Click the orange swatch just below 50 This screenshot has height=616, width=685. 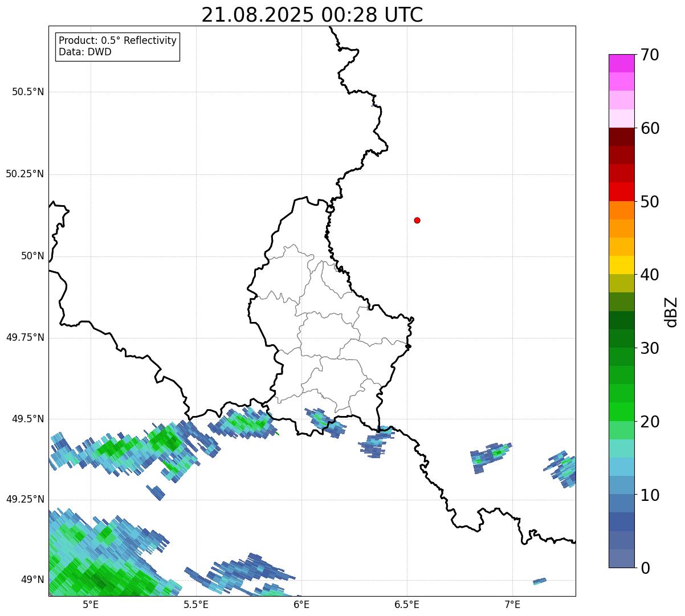point(621,210)
